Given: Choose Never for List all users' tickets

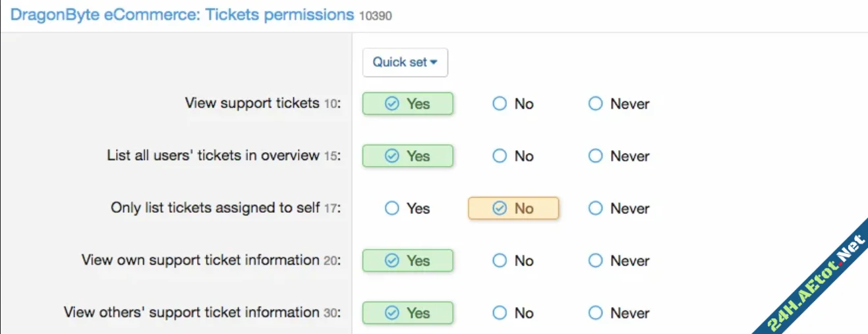Looking at the screenshot, I should pos(618,156).
